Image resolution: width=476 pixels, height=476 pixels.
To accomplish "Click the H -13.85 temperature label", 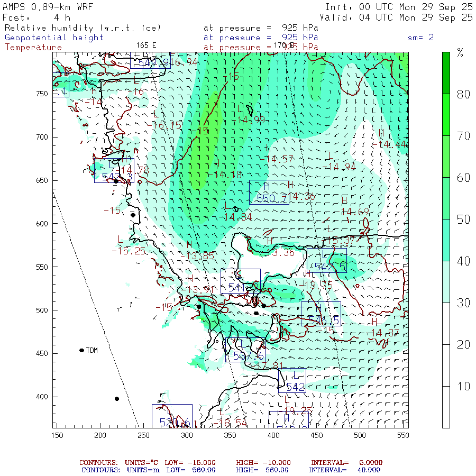I will click(x=197, y=250).
